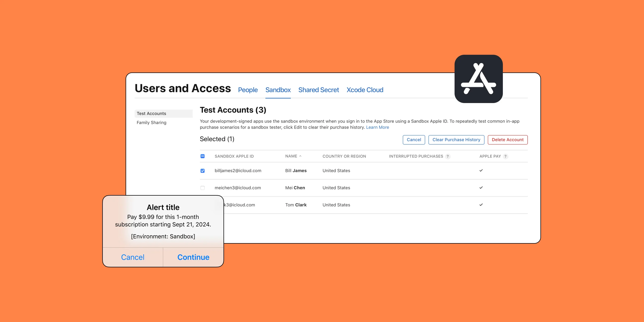
Task: Click the Clear Purchase History button
Action: coord(456,140)
